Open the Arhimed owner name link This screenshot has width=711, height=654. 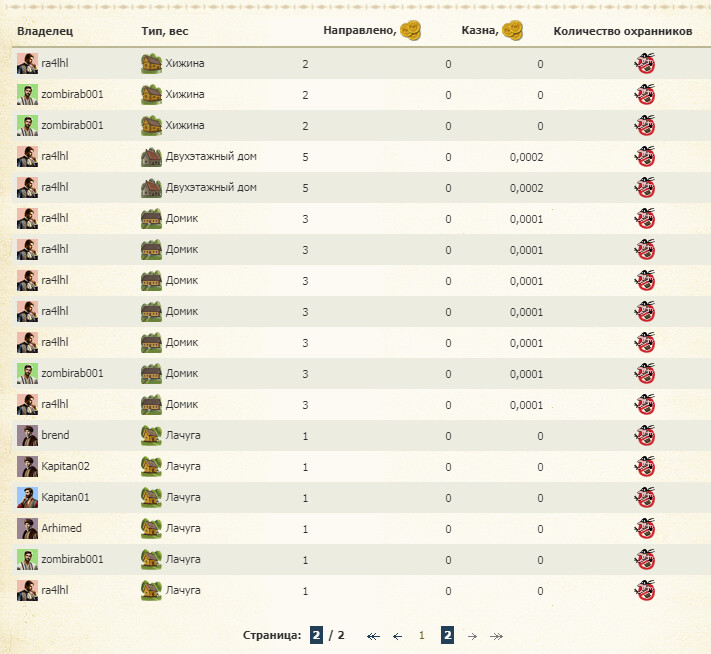[62, 528]
